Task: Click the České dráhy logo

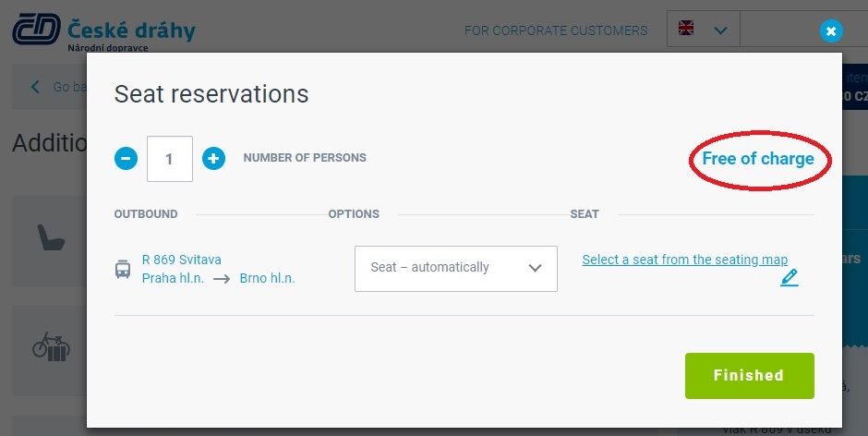Action: click(x=104, y=31)
